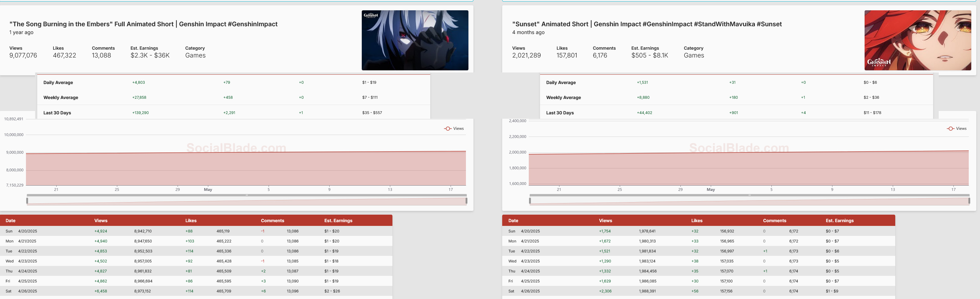Sort by Views header in Sunset table

[605, 220]
